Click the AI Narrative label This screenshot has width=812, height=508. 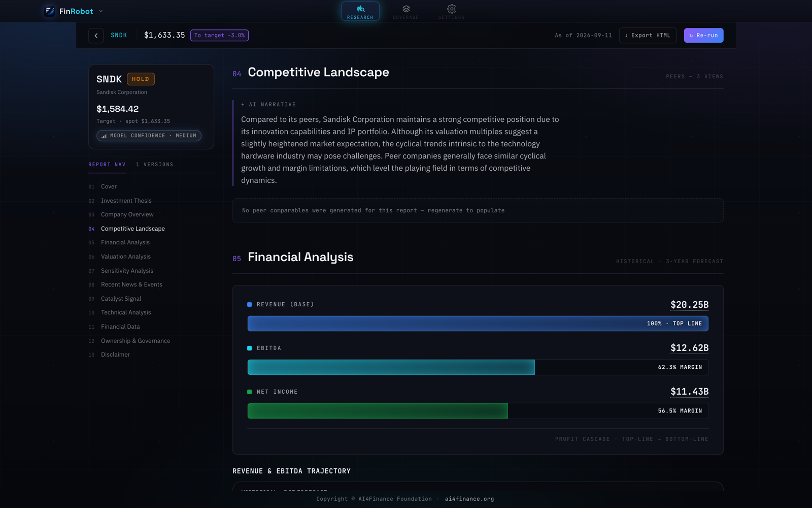(x=268, y=105)
